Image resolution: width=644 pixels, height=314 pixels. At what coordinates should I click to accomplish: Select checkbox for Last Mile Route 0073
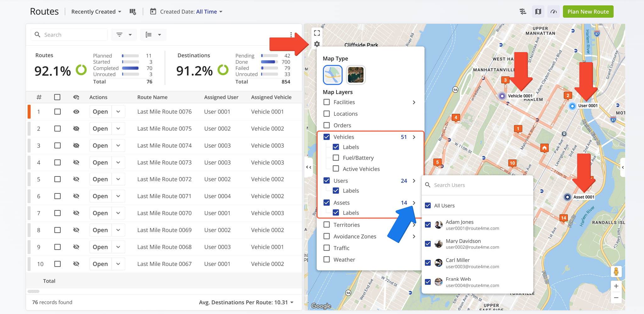tap(57, 163)
